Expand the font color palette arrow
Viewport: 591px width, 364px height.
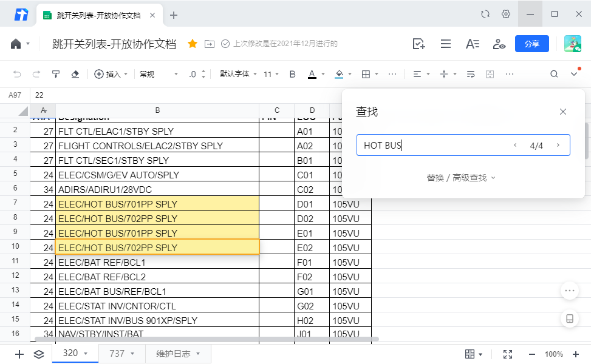(x=323, y=74)
